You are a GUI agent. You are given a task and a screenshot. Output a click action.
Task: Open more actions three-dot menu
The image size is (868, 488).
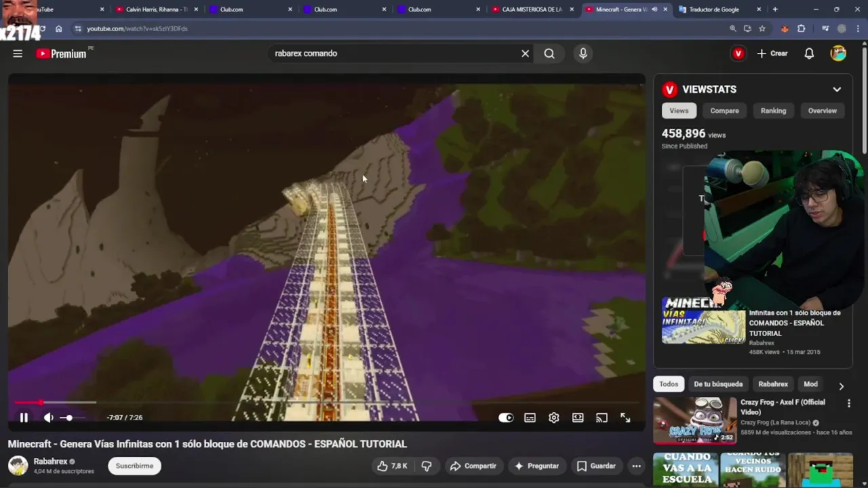(x=636, y=466)
